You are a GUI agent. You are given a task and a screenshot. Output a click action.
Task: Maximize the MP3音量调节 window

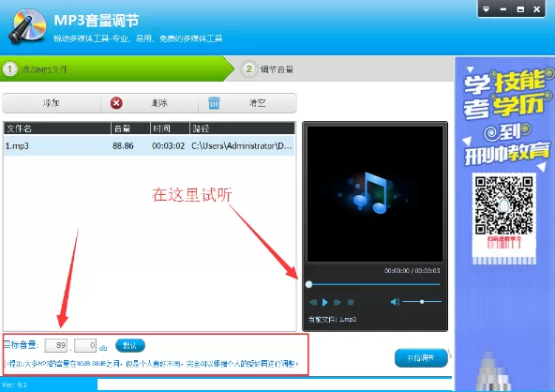pyautogui.click(x=520, y=9)
